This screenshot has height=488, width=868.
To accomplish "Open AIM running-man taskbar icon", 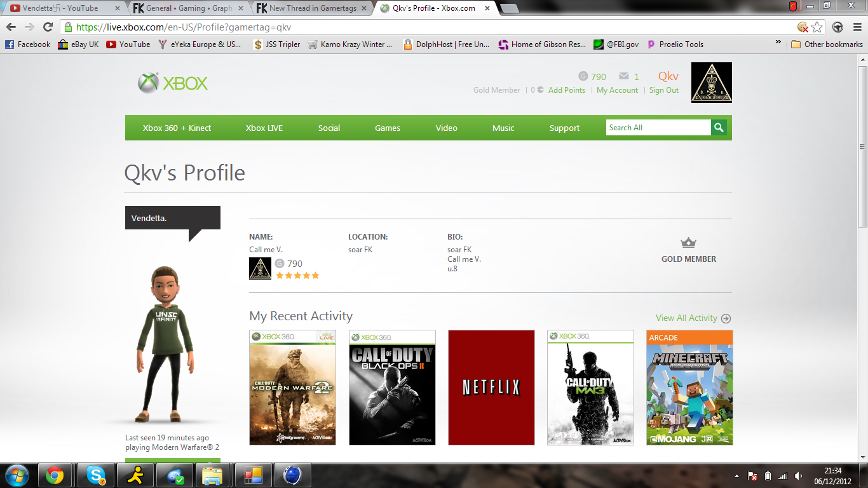I will 135,475.
